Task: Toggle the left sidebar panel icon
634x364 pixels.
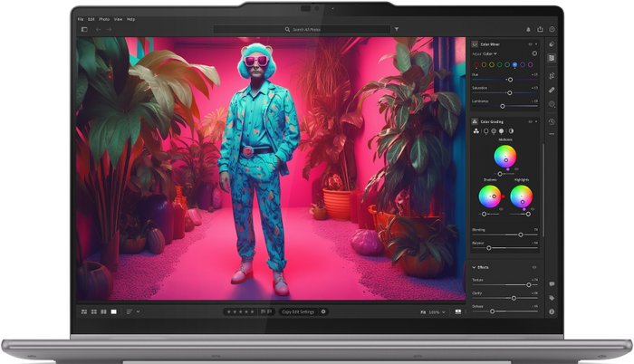Action: click(x=83, y=29)
